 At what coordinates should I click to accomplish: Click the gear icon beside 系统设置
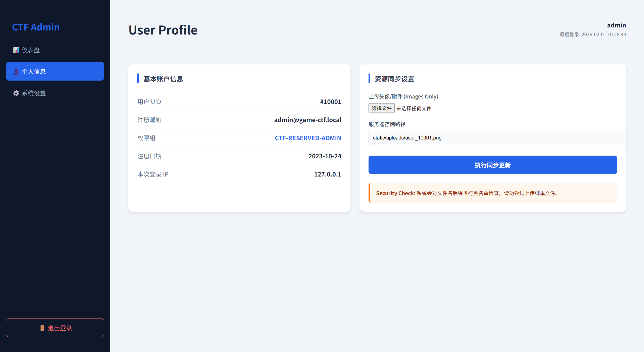click(16, 93)
